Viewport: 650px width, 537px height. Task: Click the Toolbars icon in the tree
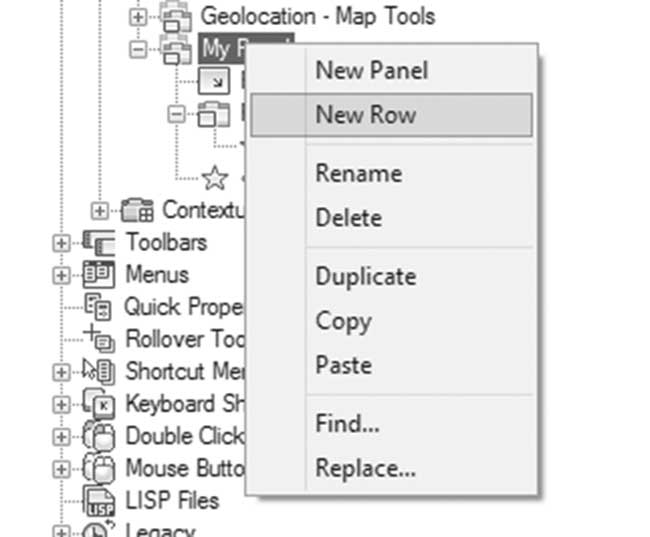(x=99, y=243)
